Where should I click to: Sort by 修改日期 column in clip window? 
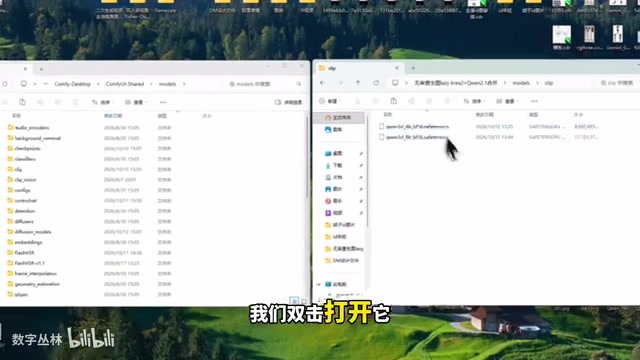tap(484, 115)
